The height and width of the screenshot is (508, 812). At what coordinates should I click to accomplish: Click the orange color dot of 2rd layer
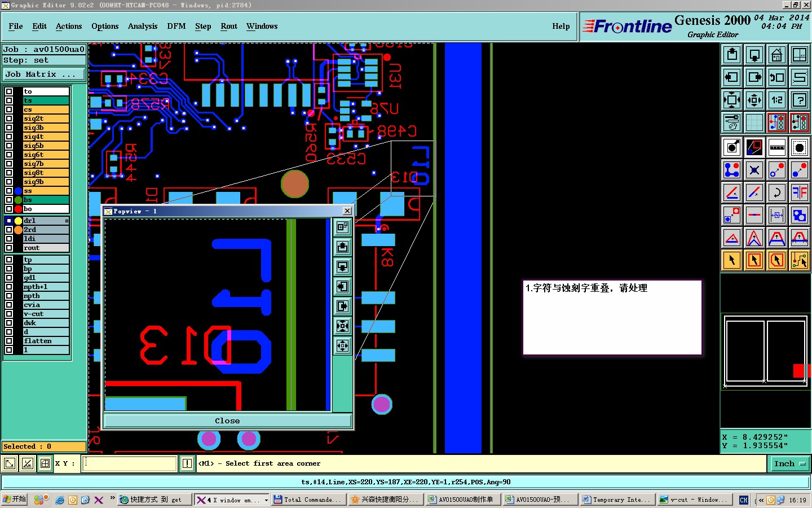click(x=19, y=230)
